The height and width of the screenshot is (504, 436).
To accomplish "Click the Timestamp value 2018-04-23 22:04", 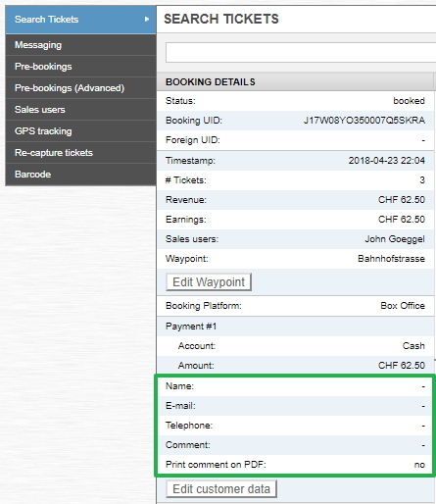I will pos(387,161).
